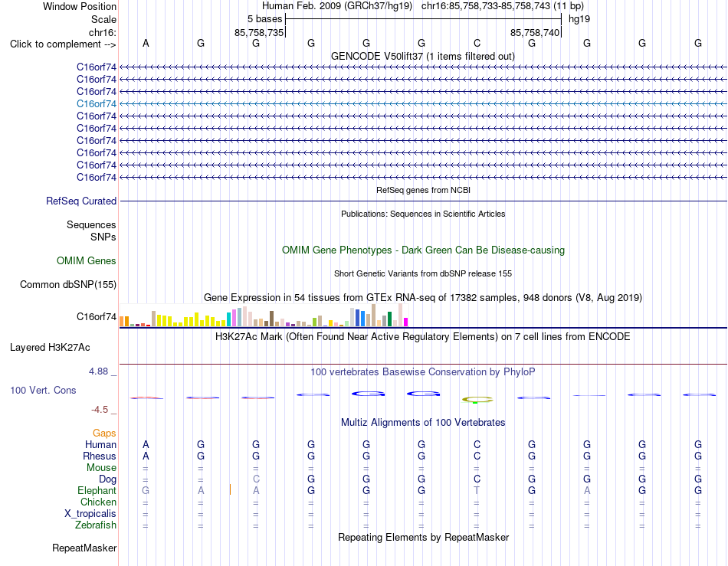The width and height of the screenshot is (728, 566).
Task: Click the '5 bases' scale label
Action: (264, 19)
